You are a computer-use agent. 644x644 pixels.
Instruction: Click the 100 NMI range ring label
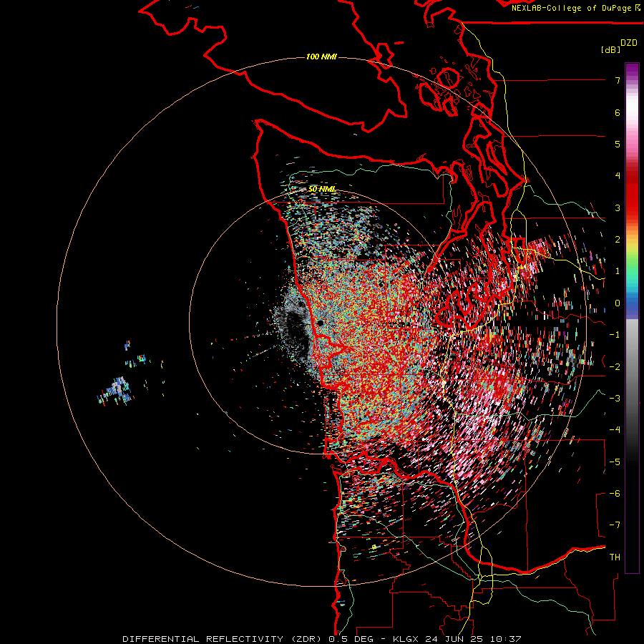pyautogui.click(x=321, y=57)
